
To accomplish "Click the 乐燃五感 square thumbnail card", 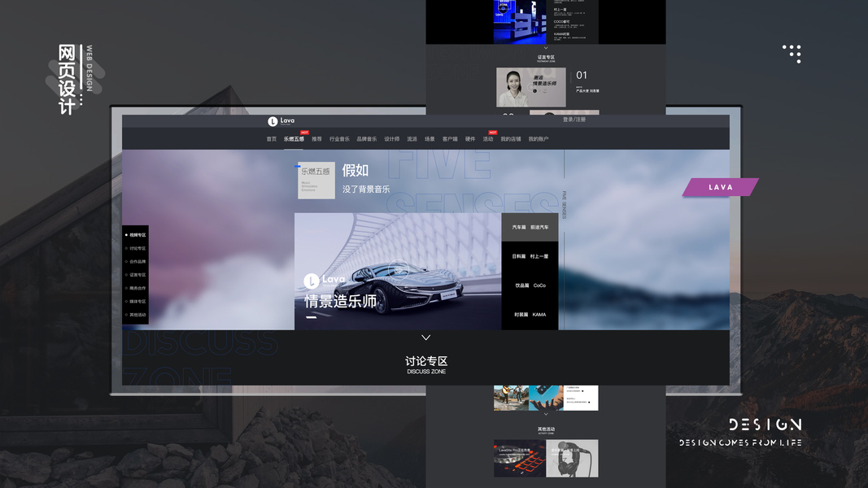I will click(x=316, y=180).
